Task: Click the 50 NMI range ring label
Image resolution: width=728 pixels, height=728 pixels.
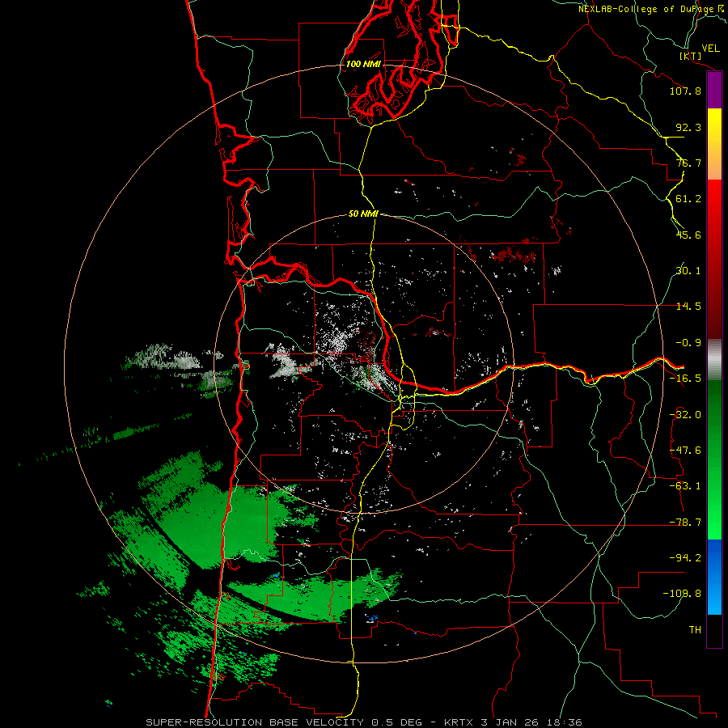Action: point(363,214)
